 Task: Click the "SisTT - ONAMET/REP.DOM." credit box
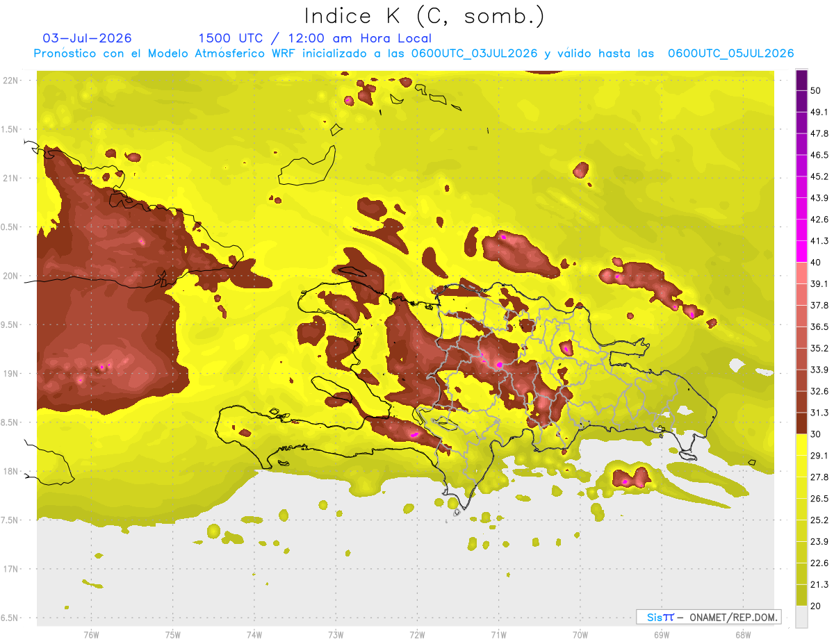click(x=709, y=617)
